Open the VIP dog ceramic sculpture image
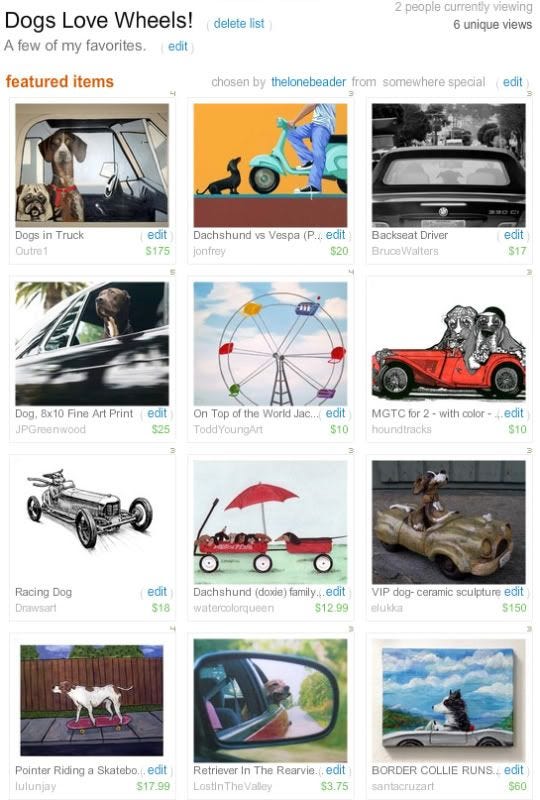 [448, 522]
